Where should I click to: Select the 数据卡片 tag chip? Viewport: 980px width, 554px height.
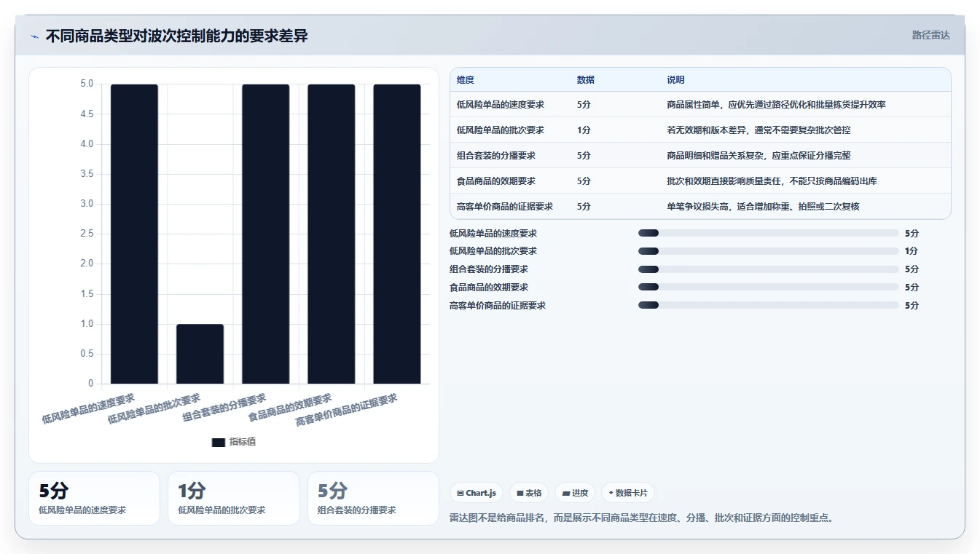[627, 493]
